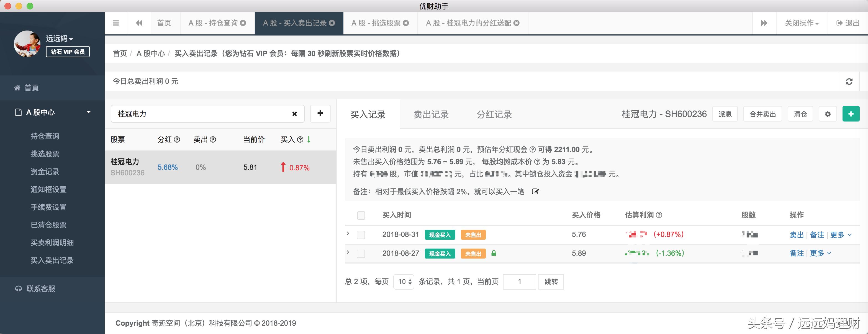
Task: Click the 清仓 button
Action: (800, 114)
